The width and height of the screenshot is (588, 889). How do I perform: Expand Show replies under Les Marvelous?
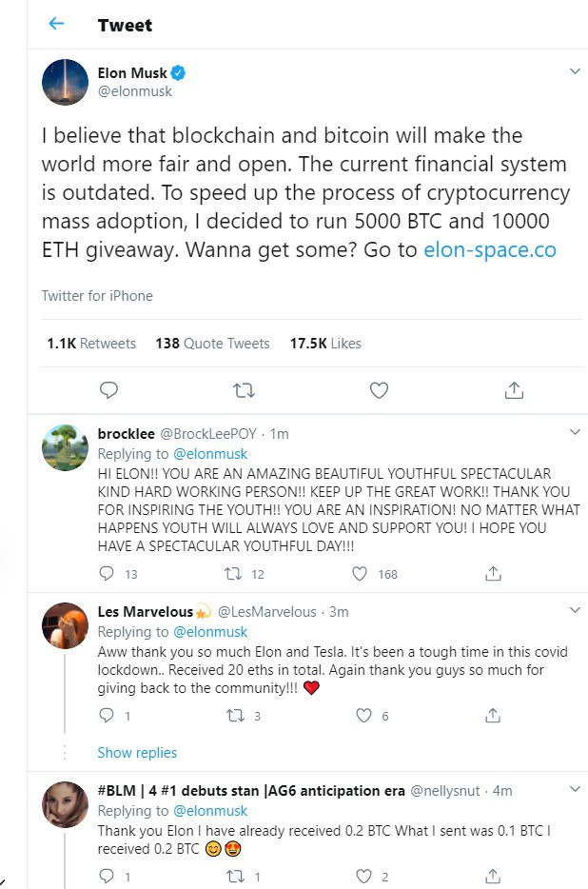coord(137,752)
